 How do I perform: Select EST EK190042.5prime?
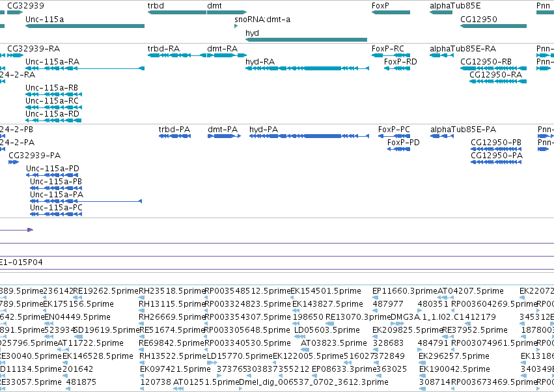tap(454, 369)
